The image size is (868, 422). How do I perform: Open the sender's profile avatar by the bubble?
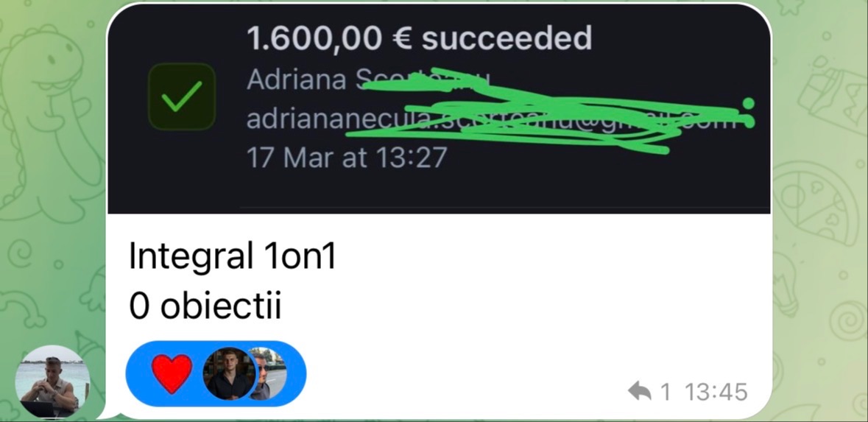pos(52,381)
